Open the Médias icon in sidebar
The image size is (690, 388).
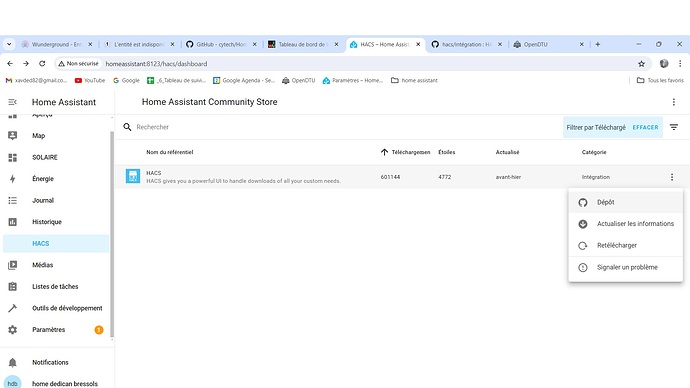[x=12, y=265]
